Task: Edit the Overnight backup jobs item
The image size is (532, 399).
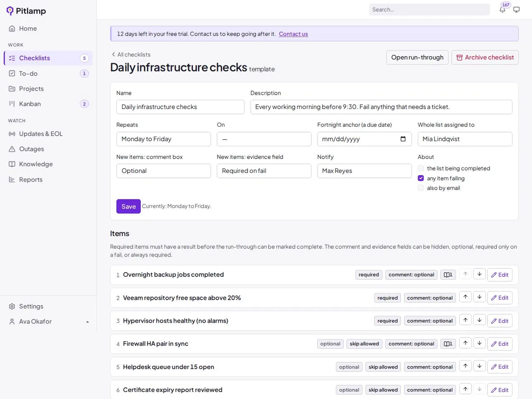Action: (x=500, y=275)
